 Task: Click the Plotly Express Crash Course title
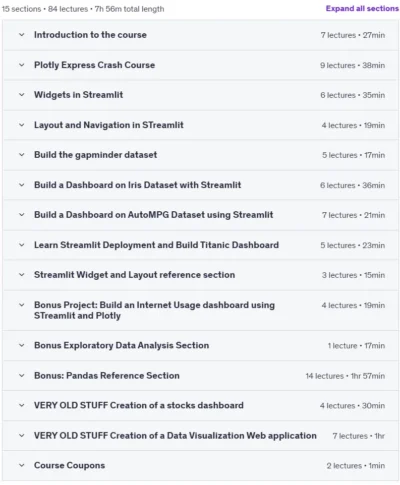[94, 65]
